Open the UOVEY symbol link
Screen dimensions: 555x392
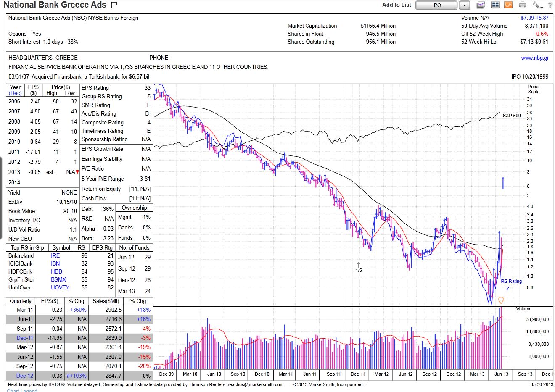(x=60, y=287)
